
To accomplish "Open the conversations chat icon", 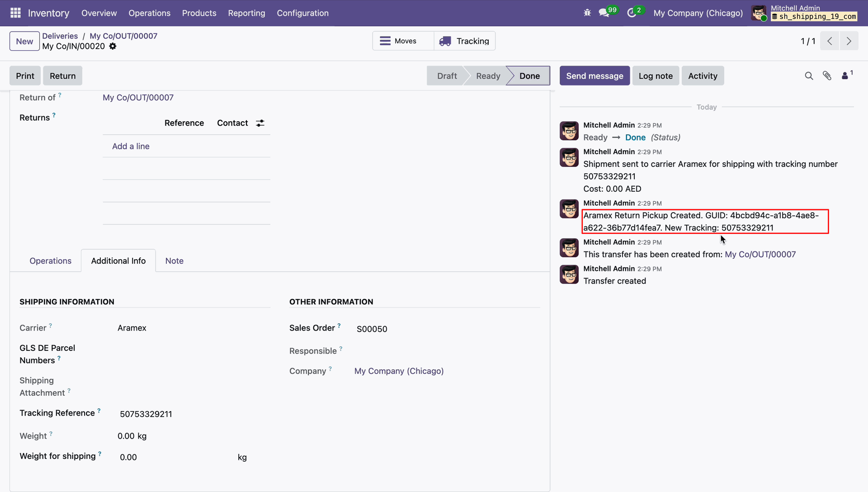I will (604, 13).
